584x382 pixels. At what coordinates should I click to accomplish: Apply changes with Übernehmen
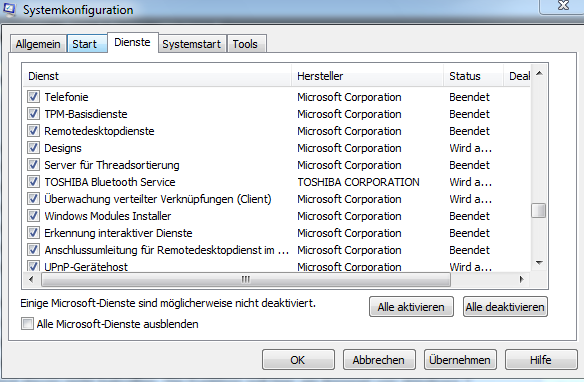460,360
